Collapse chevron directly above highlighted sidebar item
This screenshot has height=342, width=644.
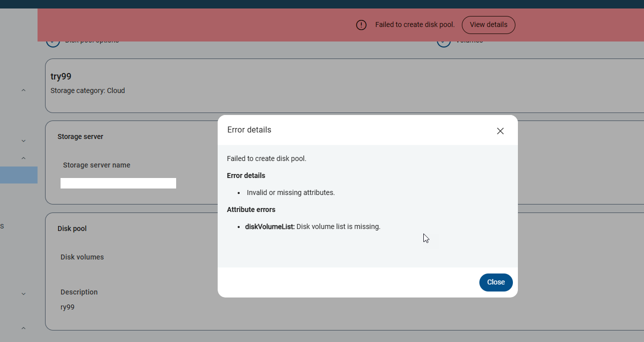pyautogui.click(x=24, y=158)
